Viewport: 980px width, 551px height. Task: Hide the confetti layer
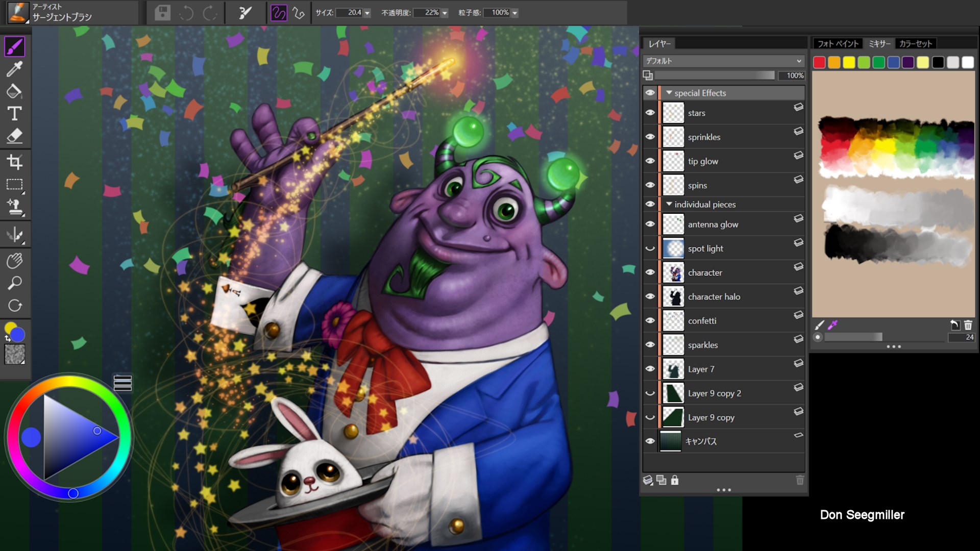tap(650, 320)
